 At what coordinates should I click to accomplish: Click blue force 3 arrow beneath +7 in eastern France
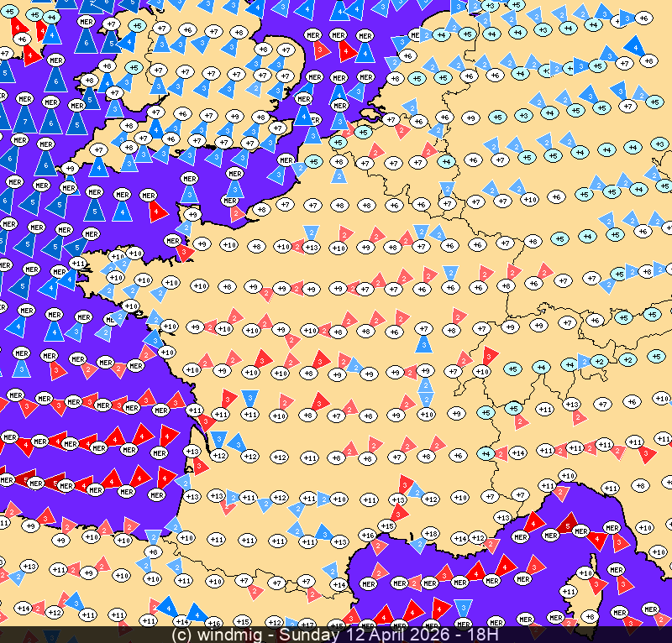tap(424, 343)
